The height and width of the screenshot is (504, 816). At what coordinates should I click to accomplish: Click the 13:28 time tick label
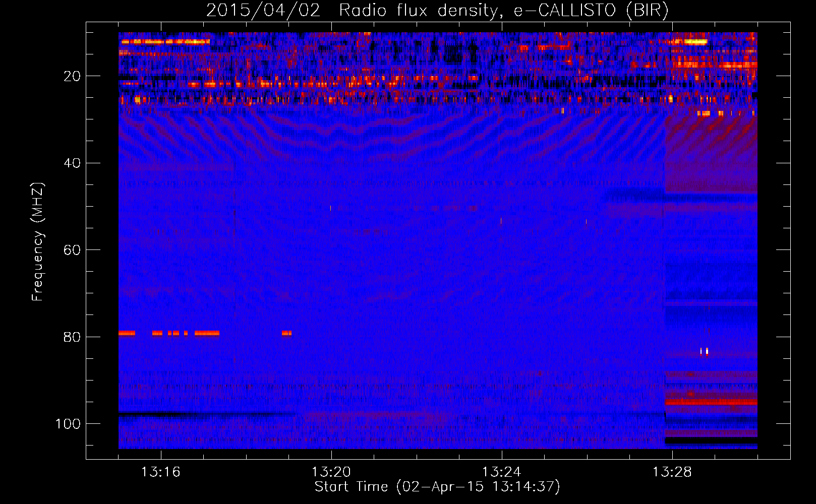pos(672,472)
